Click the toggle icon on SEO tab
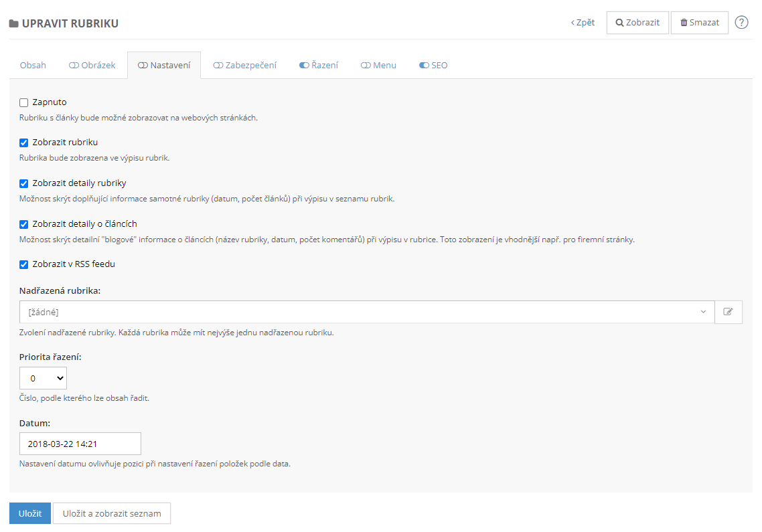This screenshot has height=532, width=762. point(424,66)
